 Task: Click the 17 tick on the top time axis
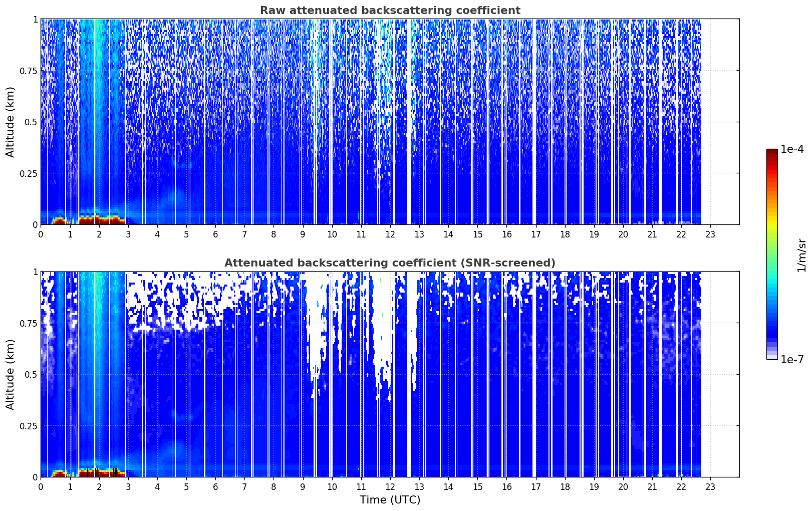pyautogui.click(x=535, y=234)
